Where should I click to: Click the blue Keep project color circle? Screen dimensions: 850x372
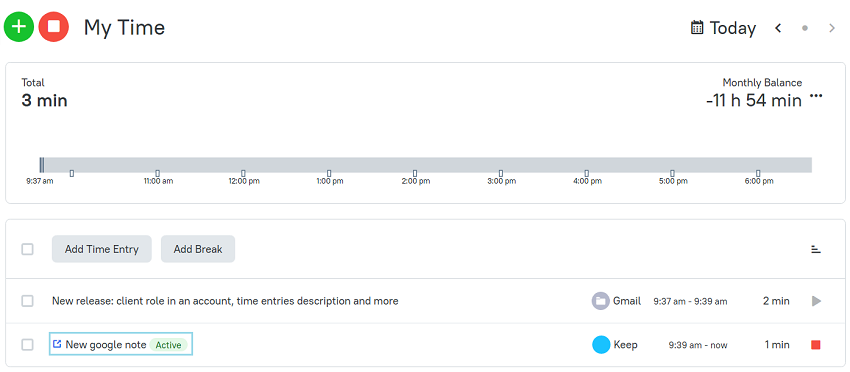(x=601, y=344)
